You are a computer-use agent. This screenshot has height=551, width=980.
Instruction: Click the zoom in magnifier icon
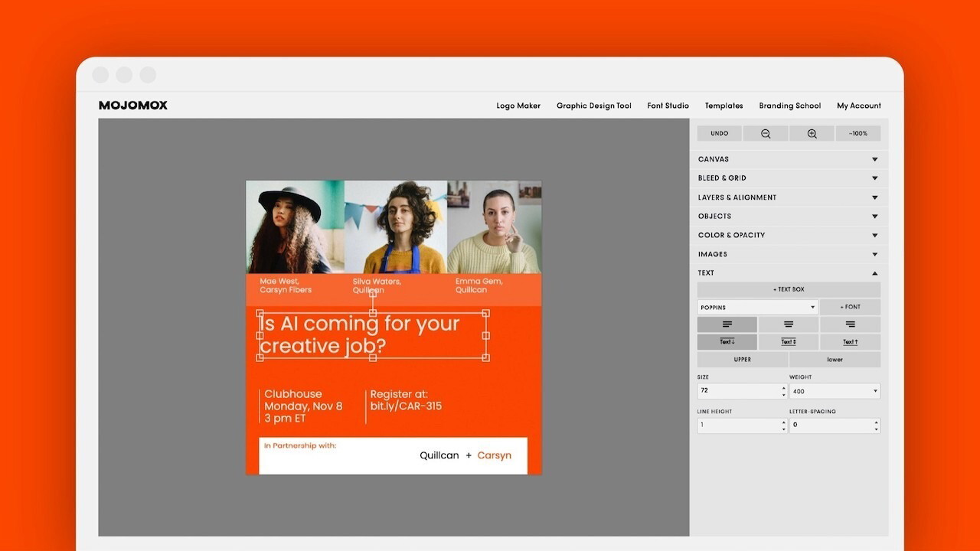coord(812,134)
